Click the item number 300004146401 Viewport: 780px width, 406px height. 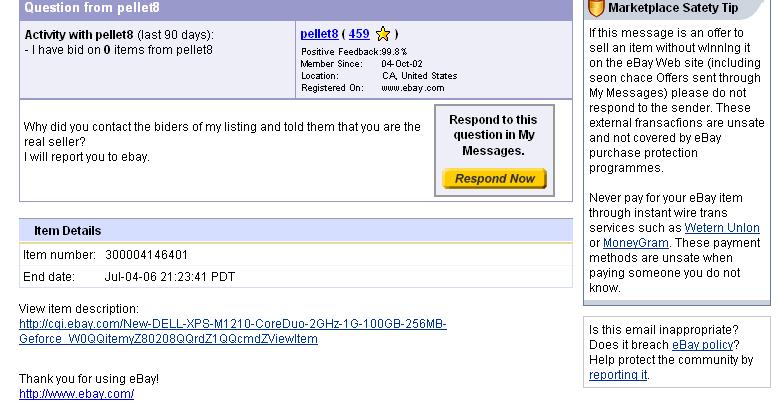click(x=146, y=255)
